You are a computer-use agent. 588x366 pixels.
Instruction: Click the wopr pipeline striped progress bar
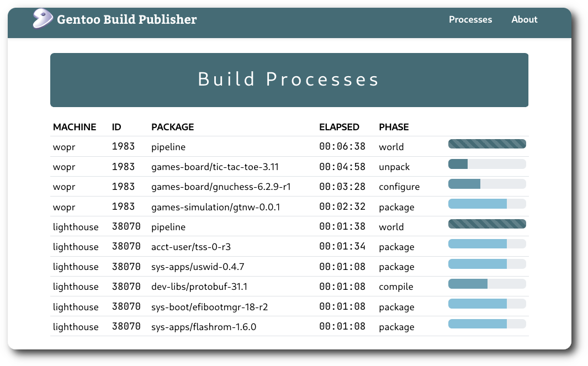[487, 144]
